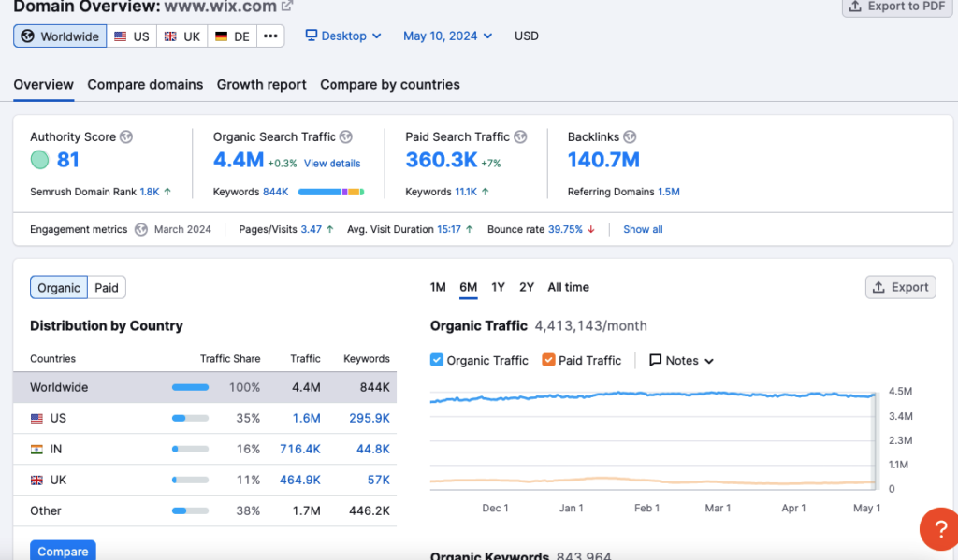Select the Worldwide database button

(x=60, y=36)
